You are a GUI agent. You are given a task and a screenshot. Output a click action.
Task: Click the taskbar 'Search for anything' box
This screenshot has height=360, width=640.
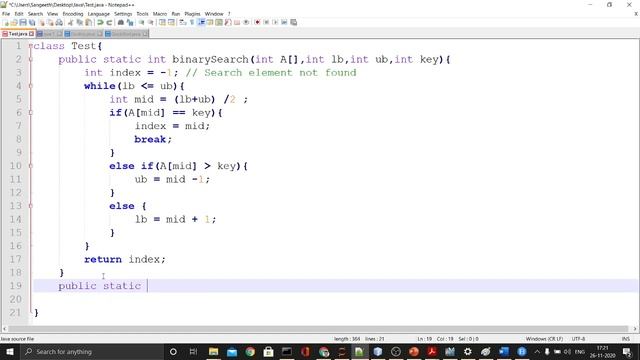[x=92, y=351]
